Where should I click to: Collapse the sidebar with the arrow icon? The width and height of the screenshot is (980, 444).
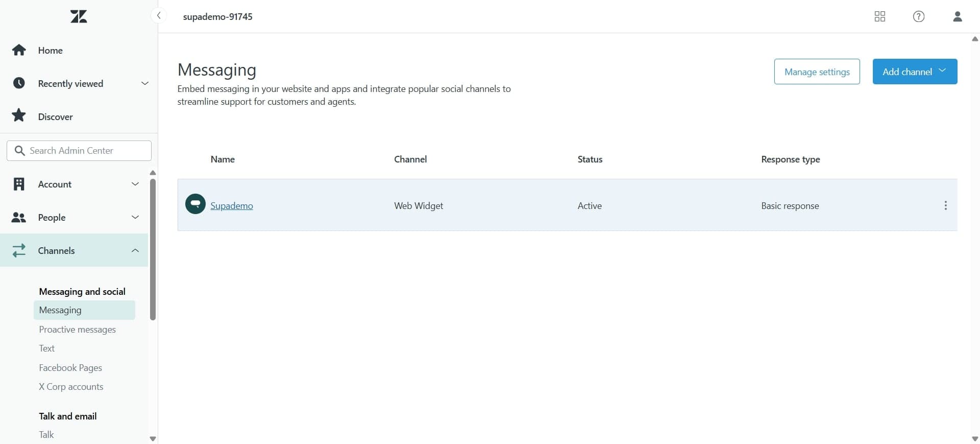click(x=159, y=15)
